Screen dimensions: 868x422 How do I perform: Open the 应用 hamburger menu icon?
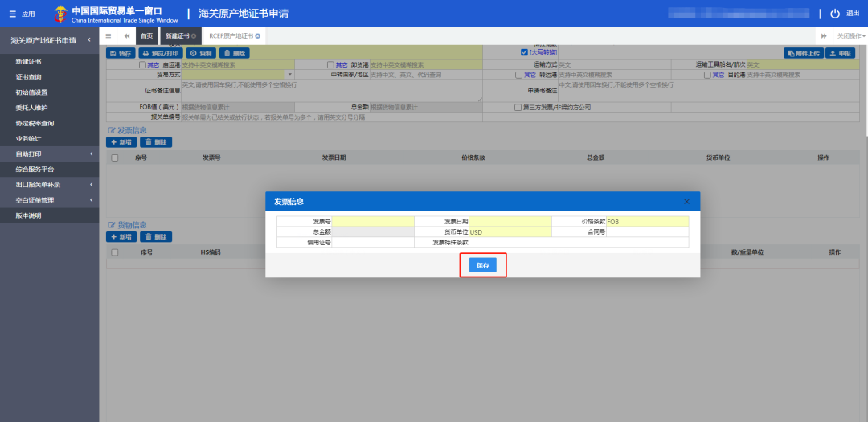click(x=12, y=14)
